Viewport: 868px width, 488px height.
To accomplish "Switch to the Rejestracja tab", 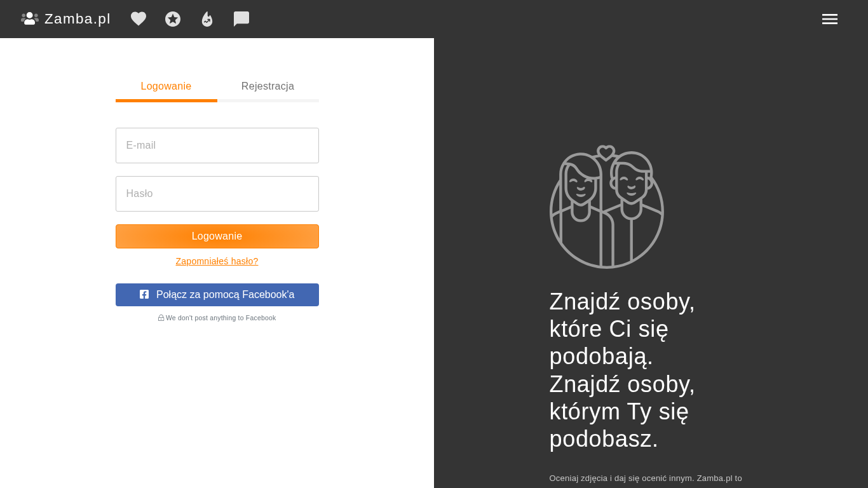I will pos(268,86).
